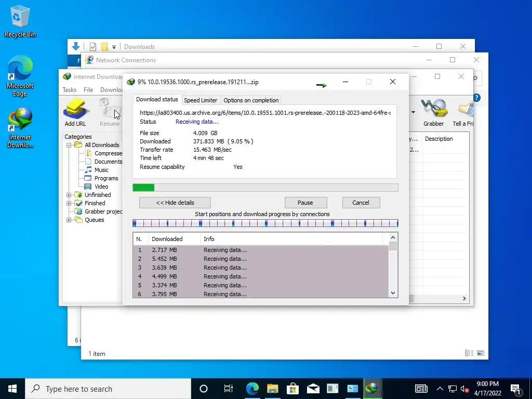Screen dimensions: 532x399
Task: Click the checkmark properties icon in Downloads title bar
Action: coord(93,46)
